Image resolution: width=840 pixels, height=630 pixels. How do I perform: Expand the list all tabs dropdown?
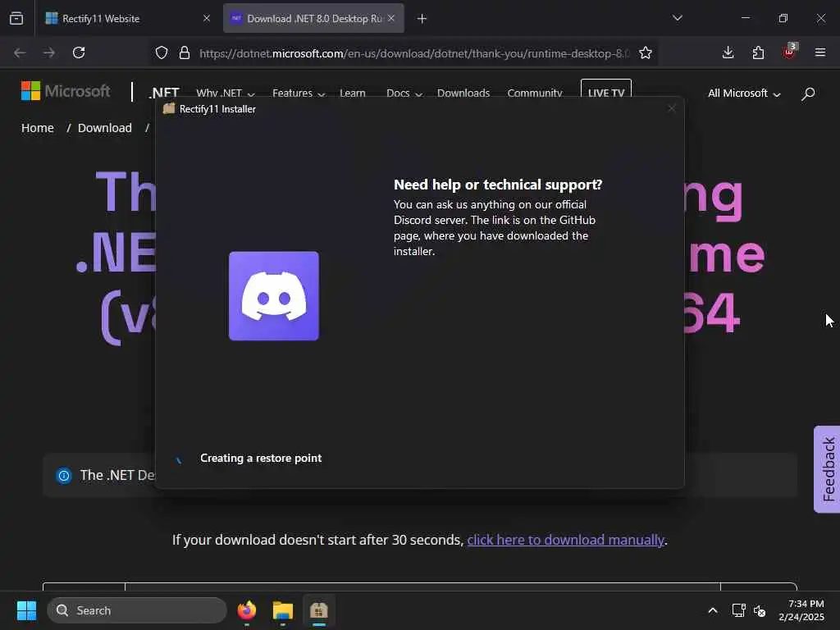[677, 18]
